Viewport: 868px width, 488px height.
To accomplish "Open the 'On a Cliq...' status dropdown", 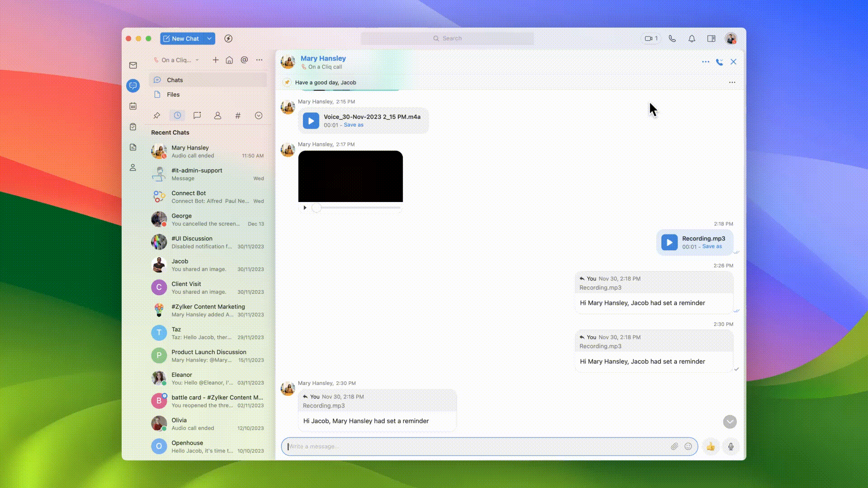I will tap(176, 60).
